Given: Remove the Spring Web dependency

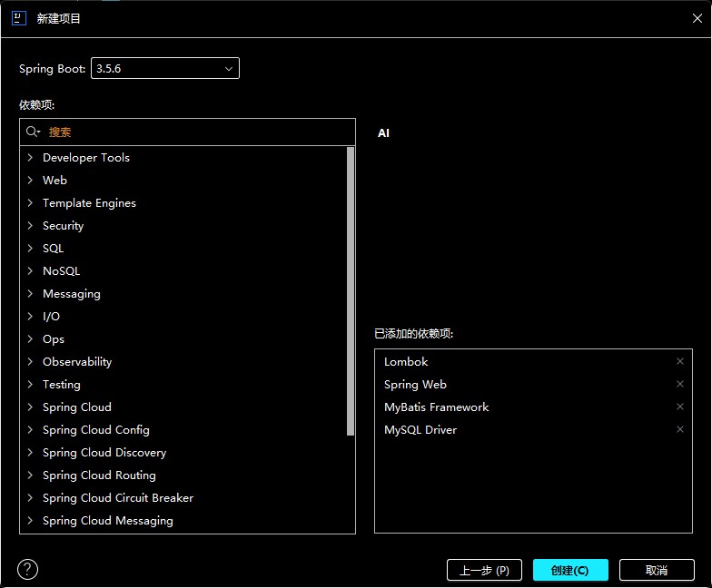Looking at the screenshot, I should pos(679,384).
